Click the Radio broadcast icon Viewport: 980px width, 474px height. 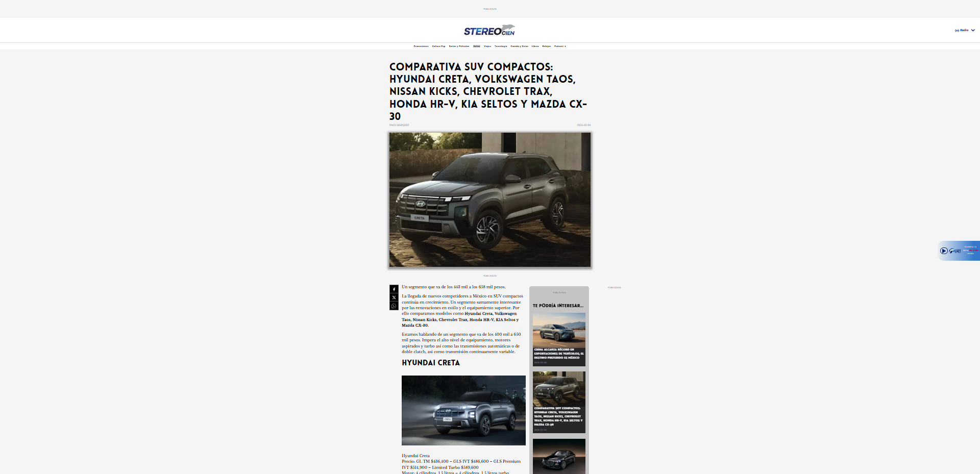[957, 30]
